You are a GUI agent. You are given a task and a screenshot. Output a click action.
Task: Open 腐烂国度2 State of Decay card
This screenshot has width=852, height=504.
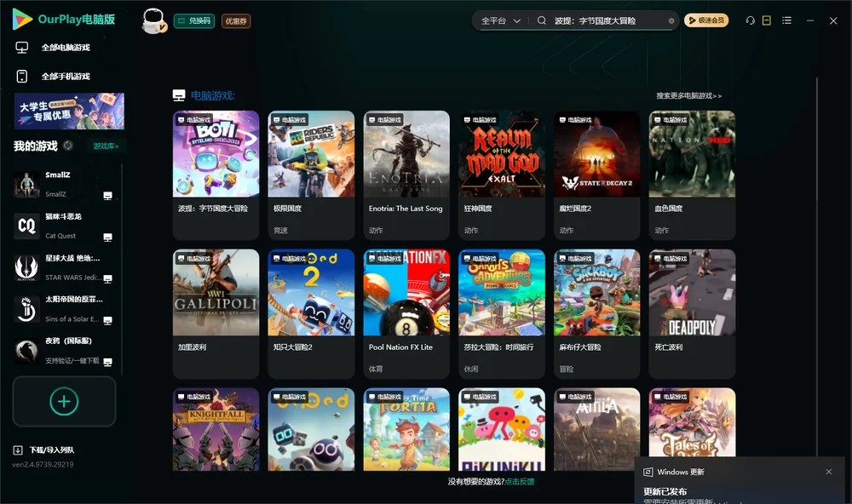596,175
